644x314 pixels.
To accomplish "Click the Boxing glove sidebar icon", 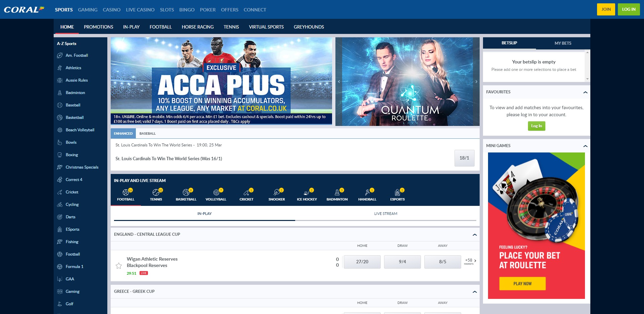I will (x=60, y=155).
